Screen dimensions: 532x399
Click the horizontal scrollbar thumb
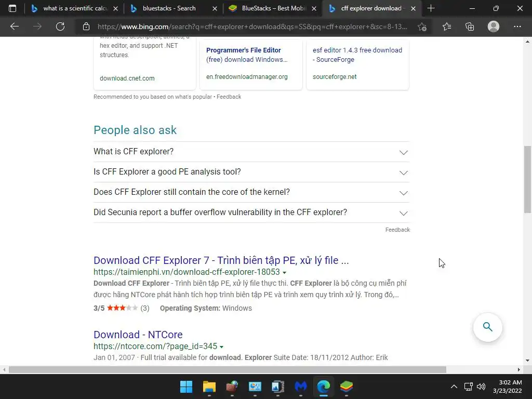point(228,369)
